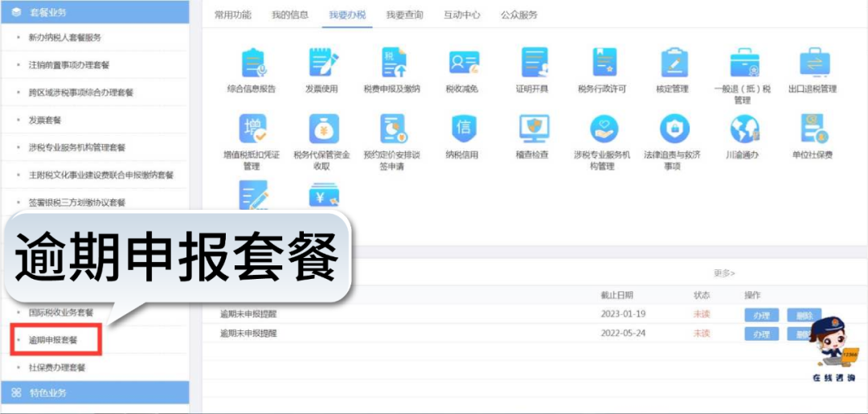Click the 状态 column header
The width and height of the screenshot is (868, 414).
pyautogui.click(x=702, y=295)
